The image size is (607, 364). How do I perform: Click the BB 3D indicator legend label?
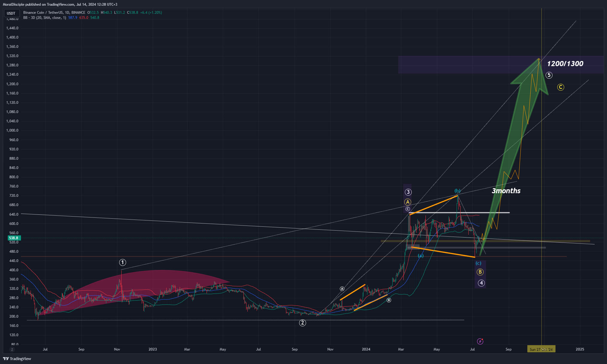click(45, 18)
